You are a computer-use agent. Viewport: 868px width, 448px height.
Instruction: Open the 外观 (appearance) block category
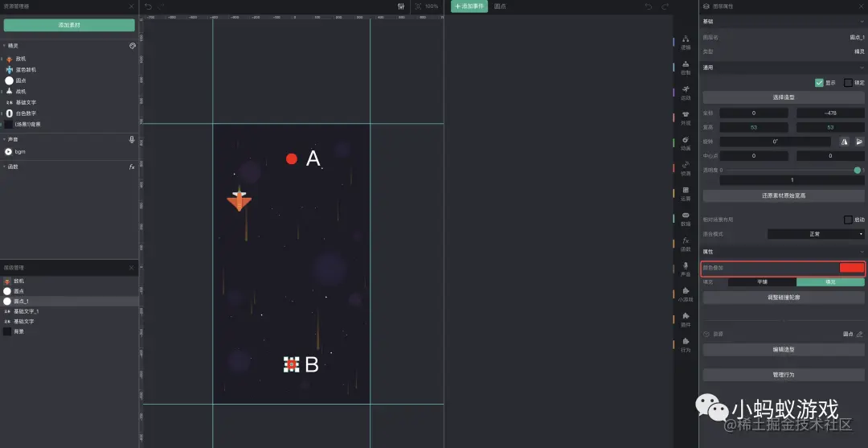686,118
